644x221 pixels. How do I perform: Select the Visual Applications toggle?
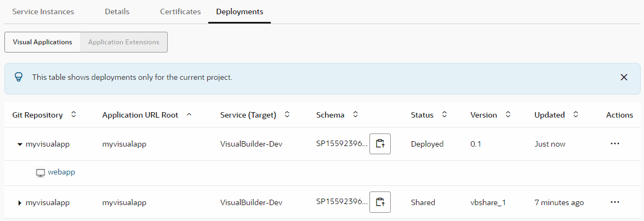click(42, 42)
